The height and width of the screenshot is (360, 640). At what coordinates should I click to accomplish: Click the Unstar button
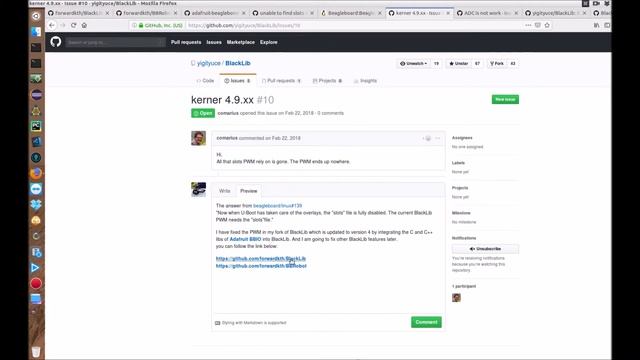click(x=458, y=64)
